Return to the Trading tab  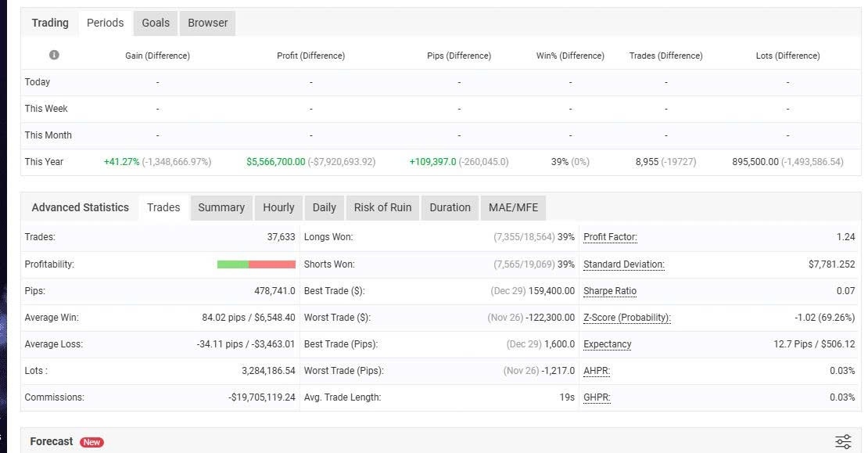[x=50, y=23]
